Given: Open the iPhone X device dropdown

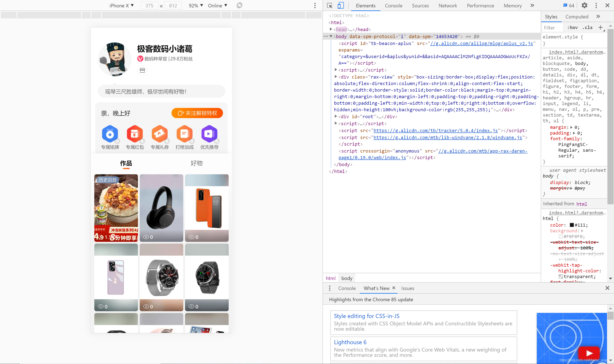Looking at the screenshot, I should click(x=122, y=5).
